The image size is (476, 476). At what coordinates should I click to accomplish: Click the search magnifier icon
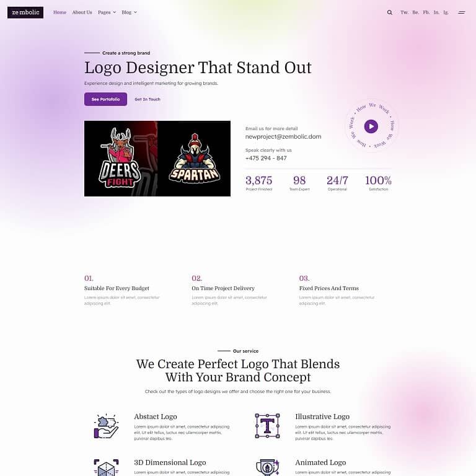click(389, 12)
